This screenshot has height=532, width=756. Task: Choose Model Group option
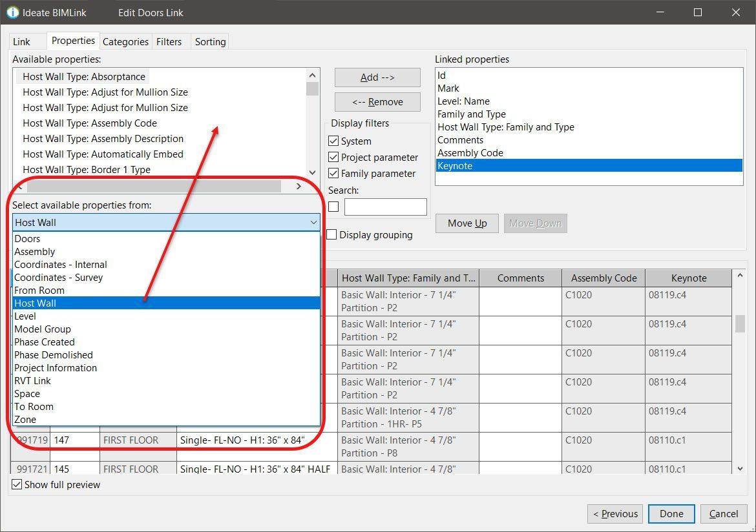pos(166,329)
